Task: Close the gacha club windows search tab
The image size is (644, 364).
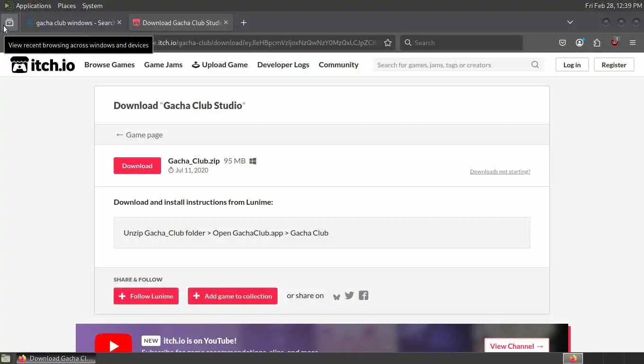Action: click(119, 22)
